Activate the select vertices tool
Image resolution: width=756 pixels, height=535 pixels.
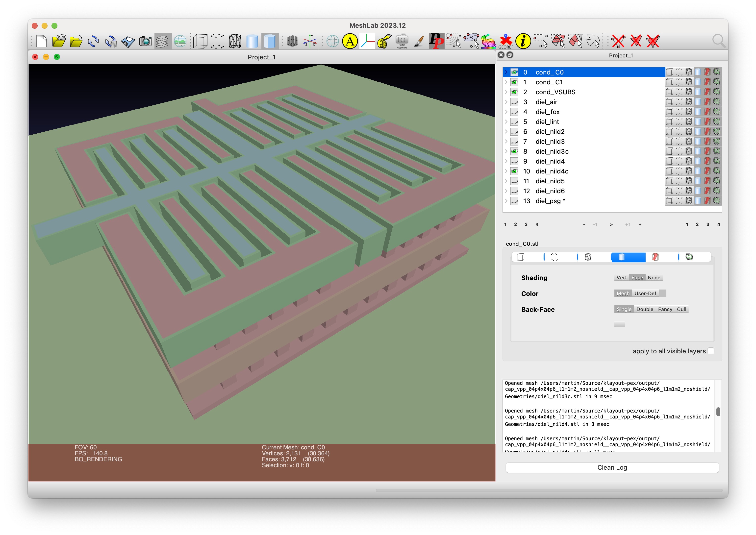[x=540, y=41]
